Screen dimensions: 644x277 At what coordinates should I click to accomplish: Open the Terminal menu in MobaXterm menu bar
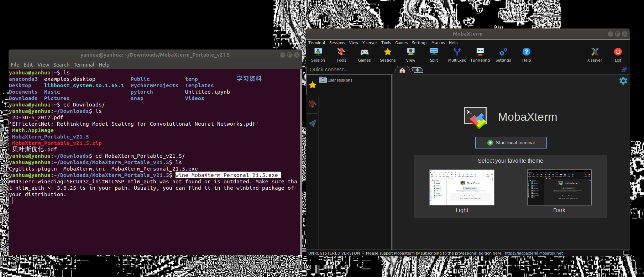click(316, 43)
